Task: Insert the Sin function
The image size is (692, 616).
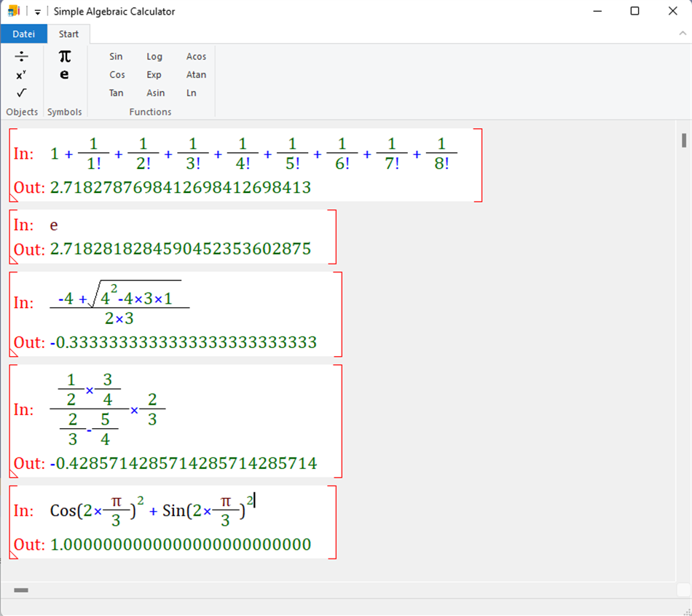Action: point(116,56)
